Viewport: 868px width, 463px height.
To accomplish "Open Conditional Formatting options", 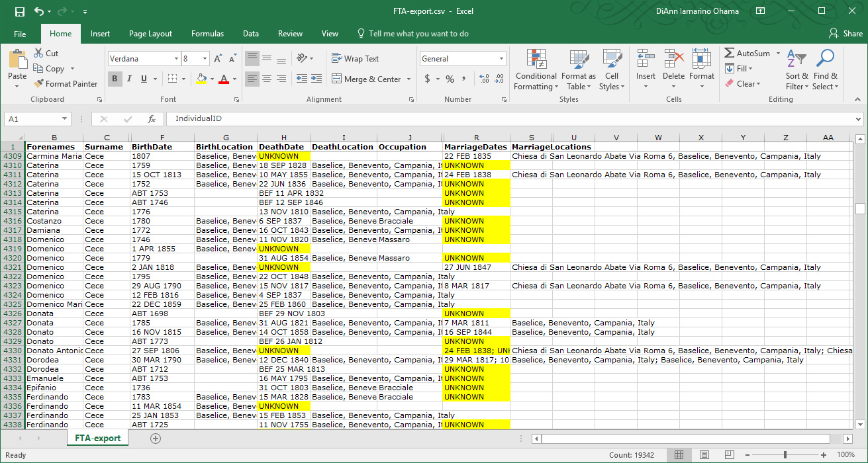I will [536, 70].
